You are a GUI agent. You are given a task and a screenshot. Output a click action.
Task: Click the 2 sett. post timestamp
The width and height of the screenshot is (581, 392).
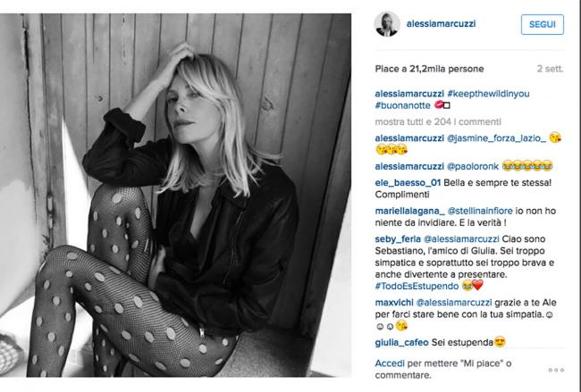[x=551, y=69]
